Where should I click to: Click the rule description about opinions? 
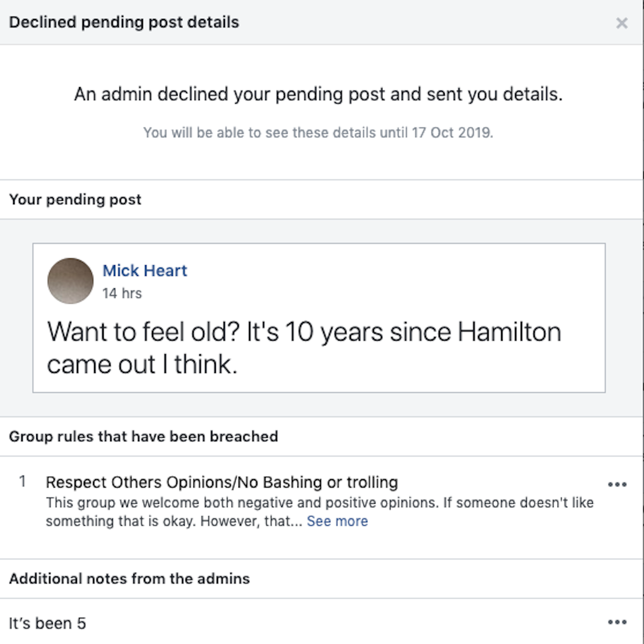[x=319, y=503]
